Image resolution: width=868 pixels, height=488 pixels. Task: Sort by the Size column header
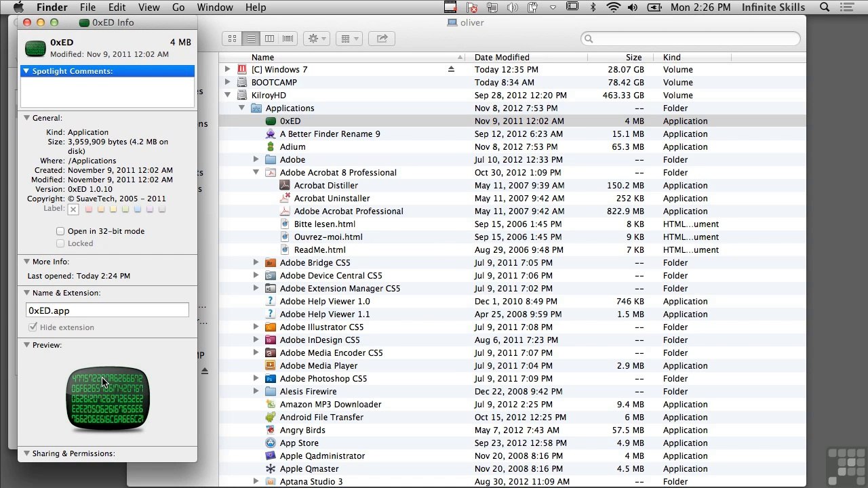pos(621,58)
